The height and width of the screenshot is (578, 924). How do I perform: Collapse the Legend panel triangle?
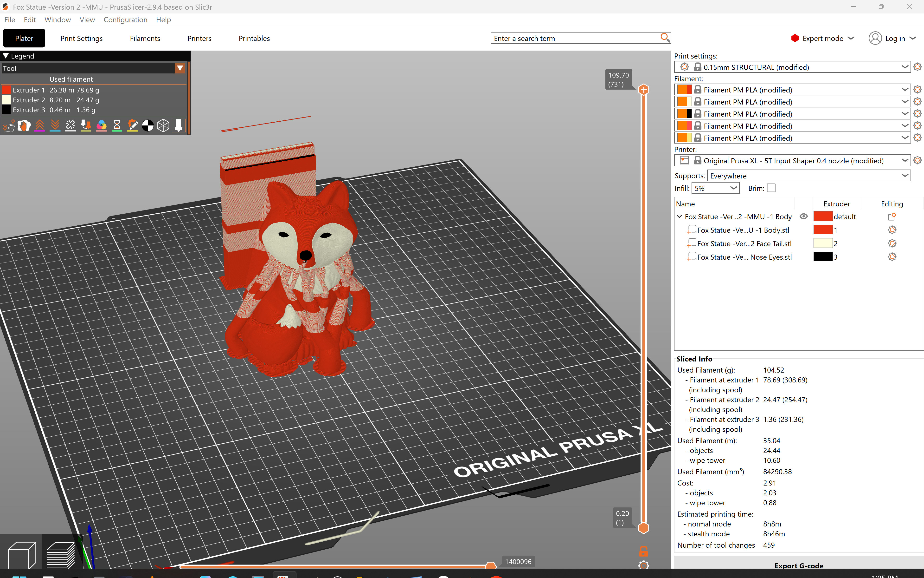(x=6, y=56)
